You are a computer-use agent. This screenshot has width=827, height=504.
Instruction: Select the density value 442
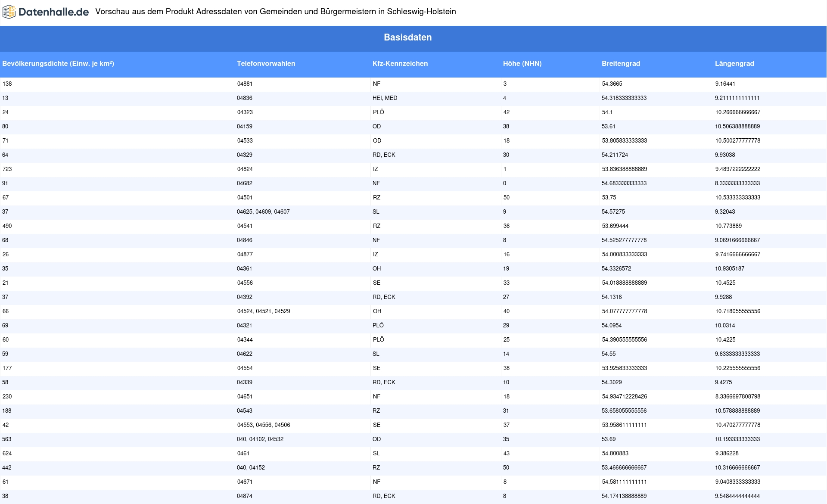click(x=7, y=468)
